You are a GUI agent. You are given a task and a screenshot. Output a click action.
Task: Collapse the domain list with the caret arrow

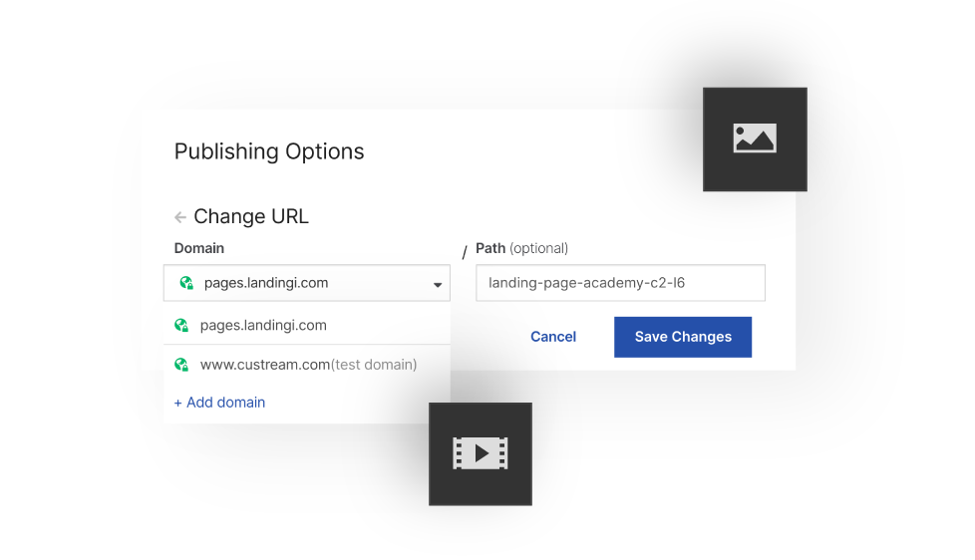point(437,285)
